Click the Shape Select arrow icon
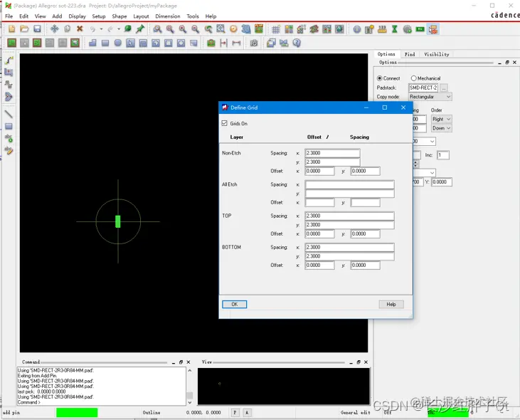Image resolution: width=520 pixels, height=420 pixels. click(130, 43)
